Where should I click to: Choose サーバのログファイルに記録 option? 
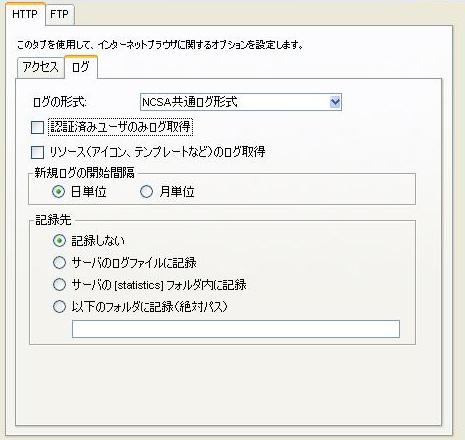tap(59, 262)
